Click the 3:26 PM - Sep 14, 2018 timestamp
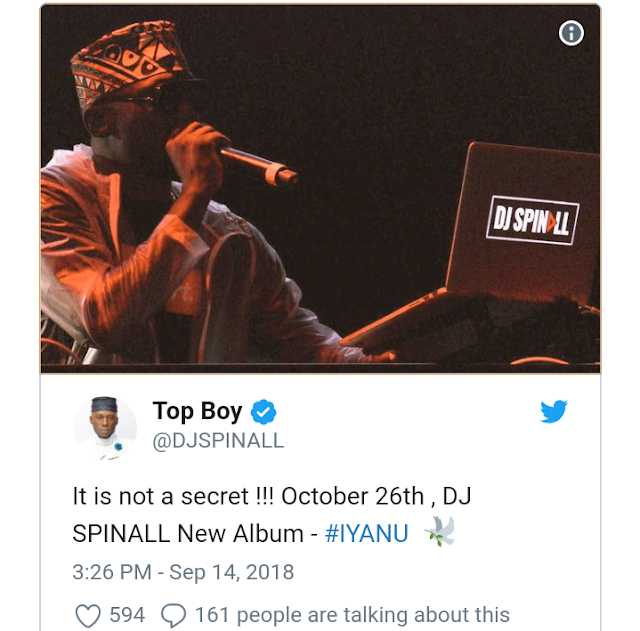 (x=183, y=572)
